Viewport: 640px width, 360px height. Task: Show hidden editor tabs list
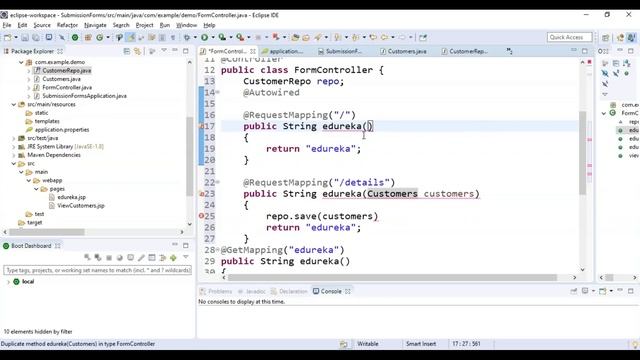[x=509, y=51]
